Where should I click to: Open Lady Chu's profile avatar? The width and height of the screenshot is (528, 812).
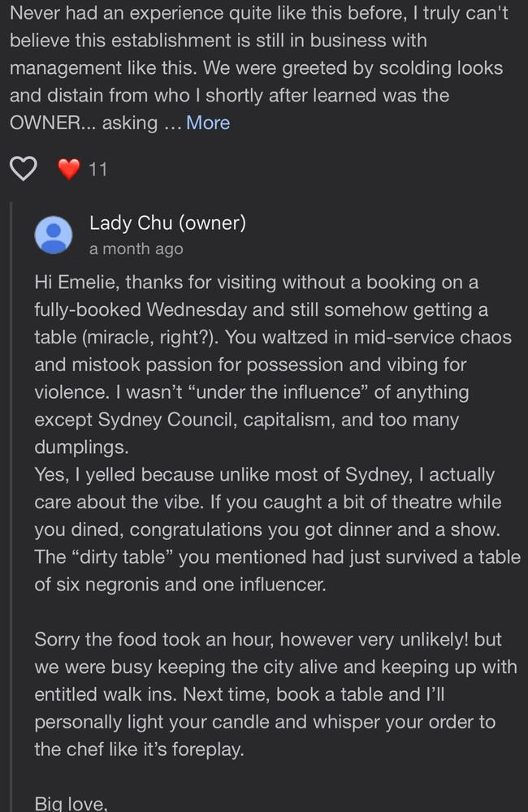pyautogui.click(x=54, y=235)
